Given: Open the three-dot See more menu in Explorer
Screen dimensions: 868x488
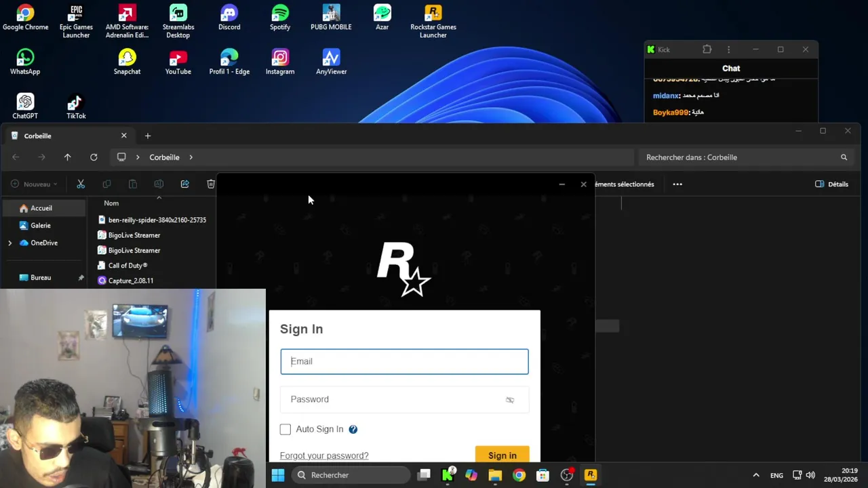Looking at the screenshot, I should (677, 184).
